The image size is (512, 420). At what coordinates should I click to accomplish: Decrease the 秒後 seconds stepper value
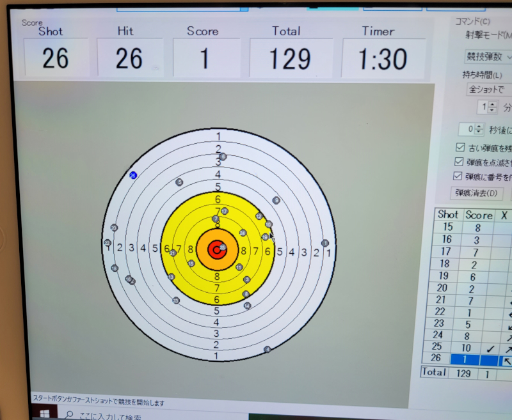click(x=478, y=132)
